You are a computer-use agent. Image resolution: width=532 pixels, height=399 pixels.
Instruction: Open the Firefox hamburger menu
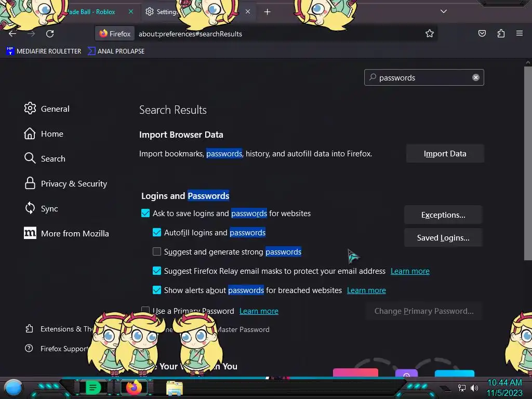coord(519,33)
